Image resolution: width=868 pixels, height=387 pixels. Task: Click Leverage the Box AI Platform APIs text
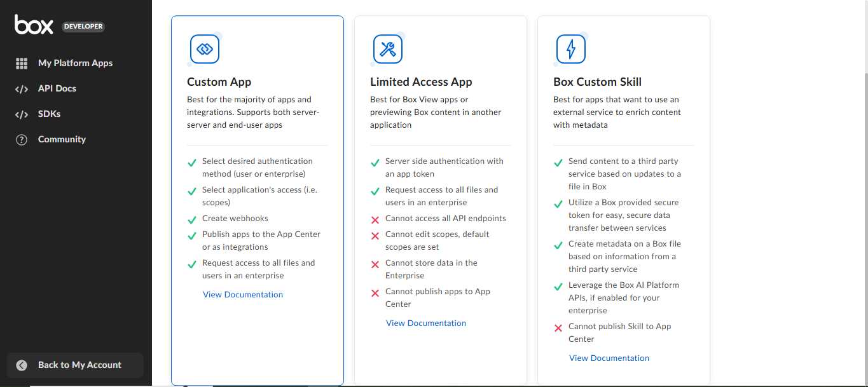pyautogui.click(x=624, y=297)
